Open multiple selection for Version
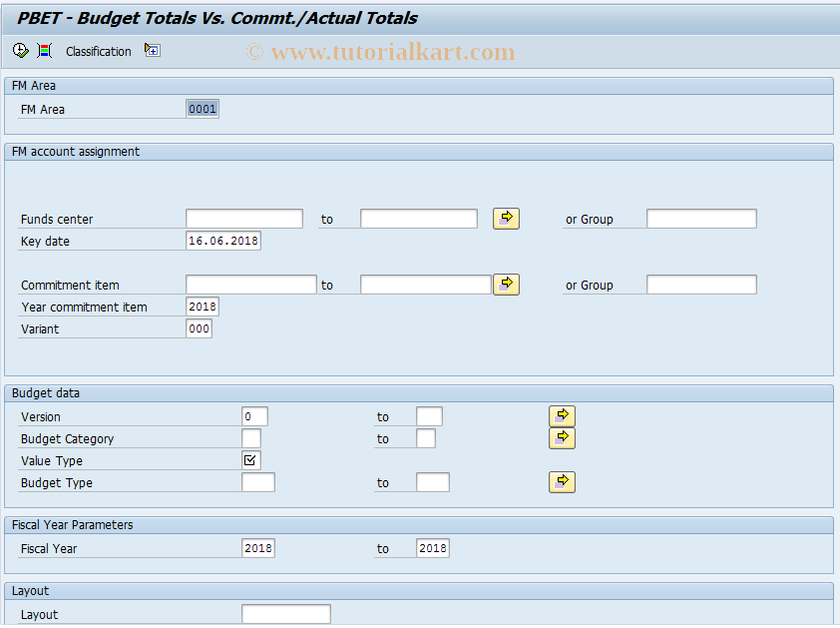The height and width of the screenshot is (628, 840). point(562,416)
